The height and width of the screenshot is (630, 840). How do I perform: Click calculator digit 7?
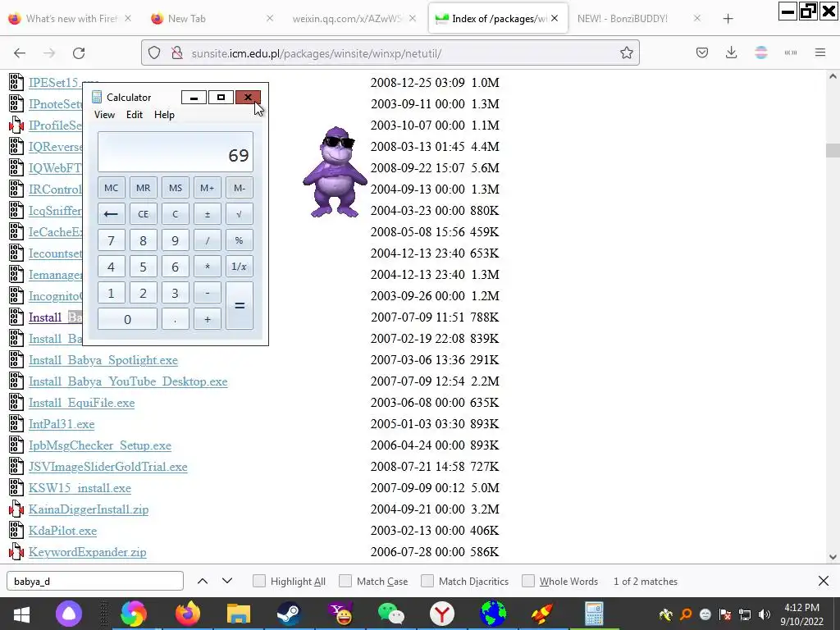[x=112, y=240]
